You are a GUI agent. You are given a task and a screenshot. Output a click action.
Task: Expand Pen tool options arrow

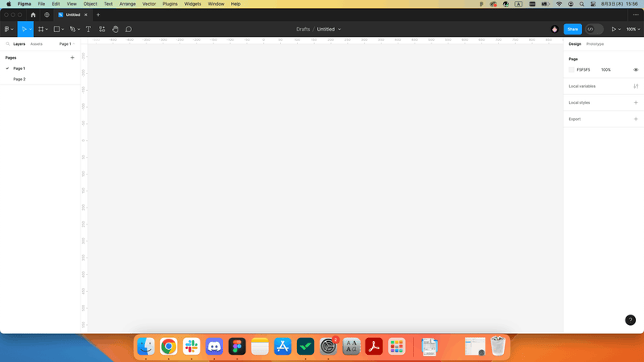click(x=78, y=30)
